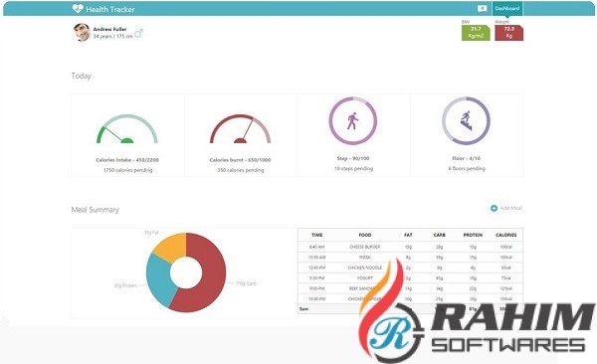Click the Add Meal link text

pyautogui.click(x=511, y=208)
